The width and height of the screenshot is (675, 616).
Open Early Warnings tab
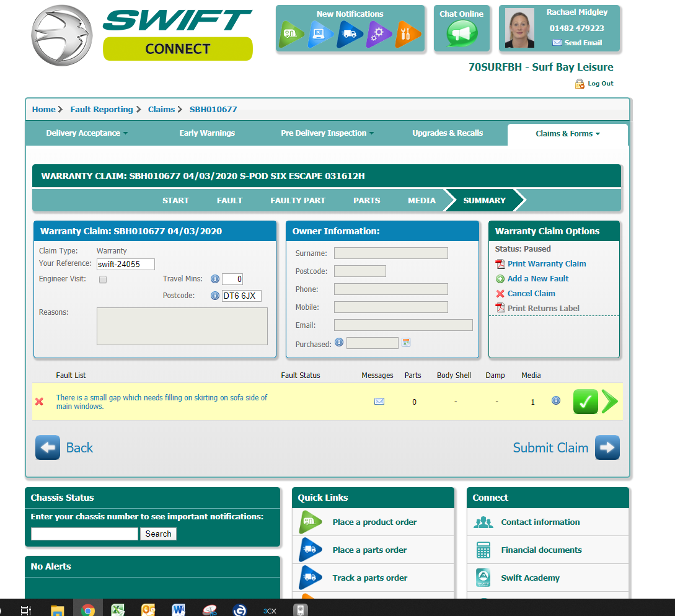(x=207, y=133)
